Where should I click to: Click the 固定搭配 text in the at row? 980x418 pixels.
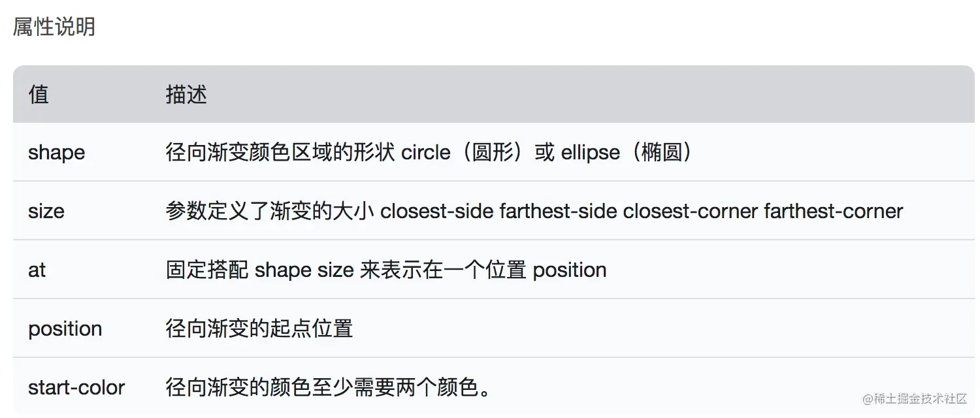(x=207, y=270)
